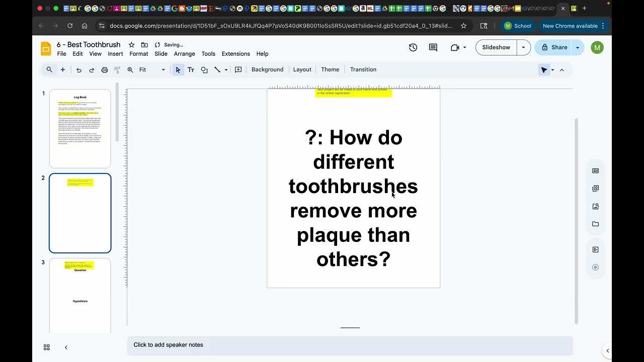This screenshot has width=644, height=362.
Task: Open the File menu
Action: [x=61, y=54]
